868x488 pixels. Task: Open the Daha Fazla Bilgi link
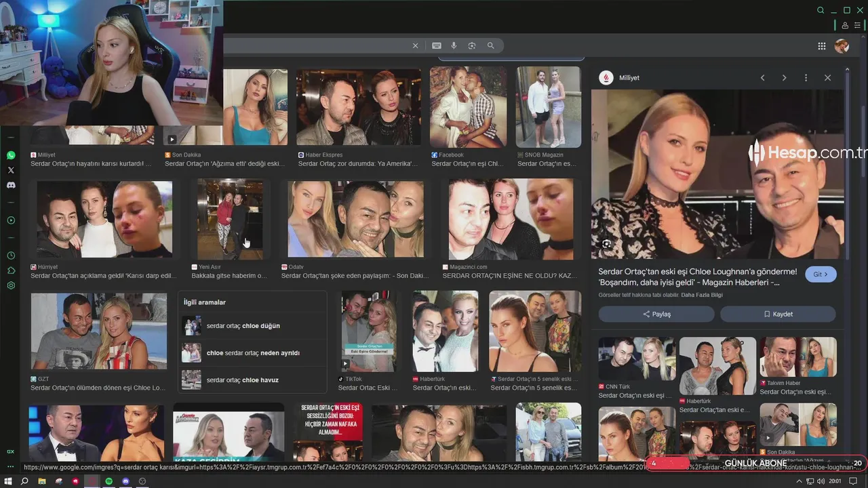coord(702,295)
